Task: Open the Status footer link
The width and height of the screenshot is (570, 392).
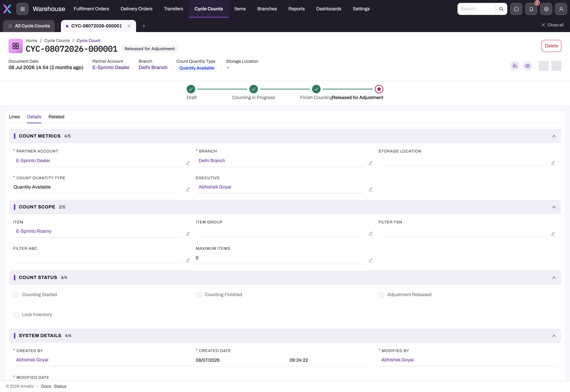Action: coord(60,386)
